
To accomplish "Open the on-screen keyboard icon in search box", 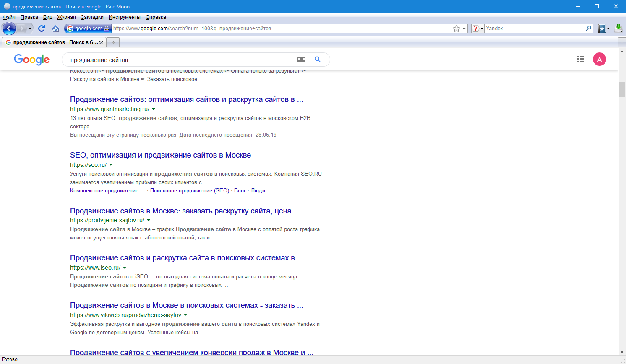I will coord(301,60).
